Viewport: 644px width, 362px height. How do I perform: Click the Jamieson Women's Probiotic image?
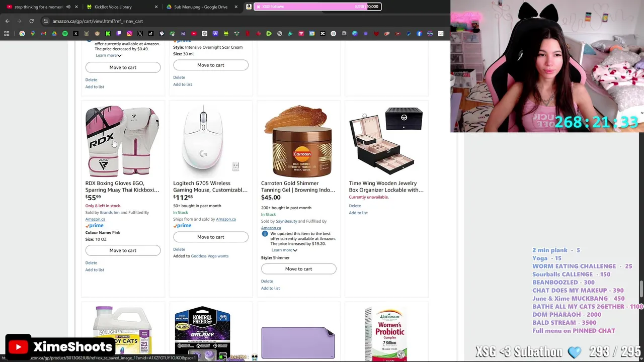click(x=386, y=334)
